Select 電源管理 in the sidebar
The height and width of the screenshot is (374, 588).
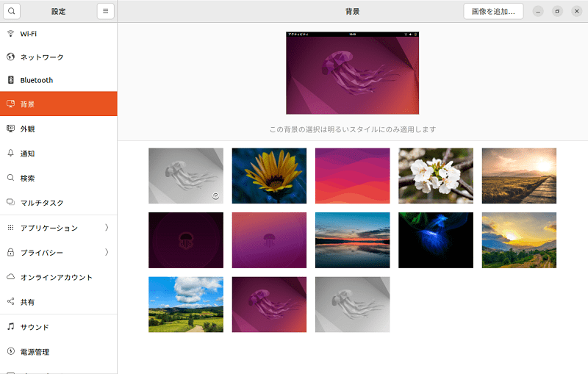click(x=59, y=352)
